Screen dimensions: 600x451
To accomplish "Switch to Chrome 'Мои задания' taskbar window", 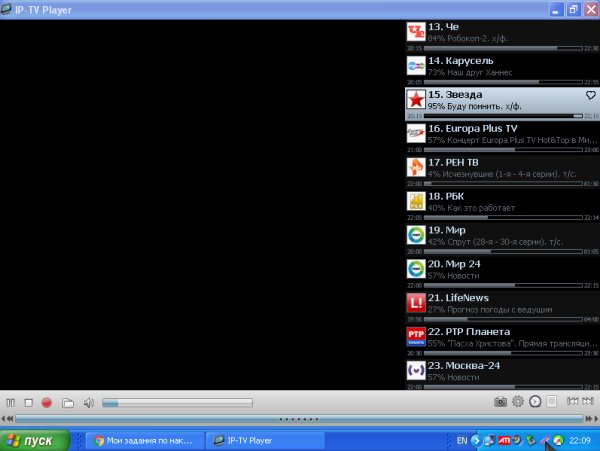I will (144, 441).
